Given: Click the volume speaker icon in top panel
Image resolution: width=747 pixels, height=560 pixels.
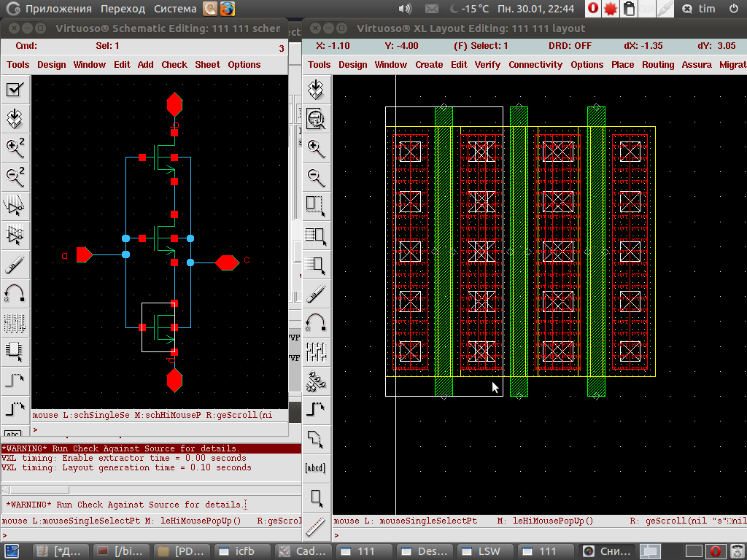Looking at the screenshot, I should pyautogui.click(x=406, y=9).
